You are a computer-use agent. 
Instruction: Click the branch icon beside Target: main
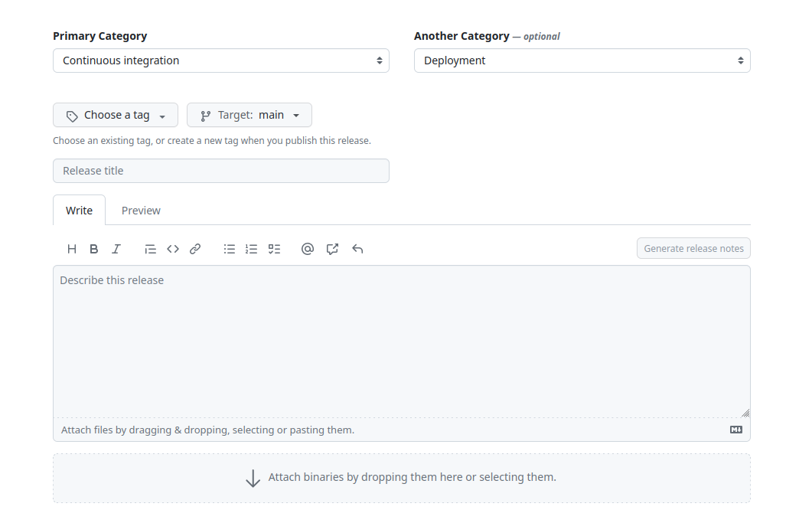coord(206,116)
